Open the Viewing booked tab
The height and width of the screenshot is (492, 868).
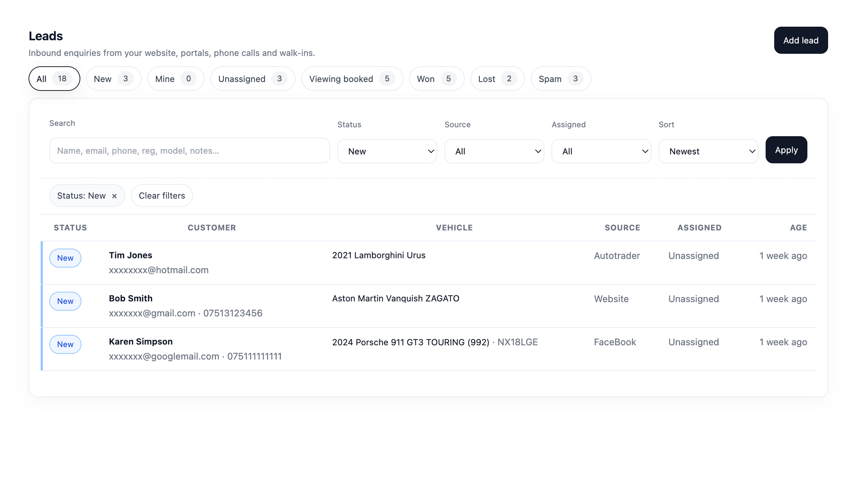(x=352, y=79)
